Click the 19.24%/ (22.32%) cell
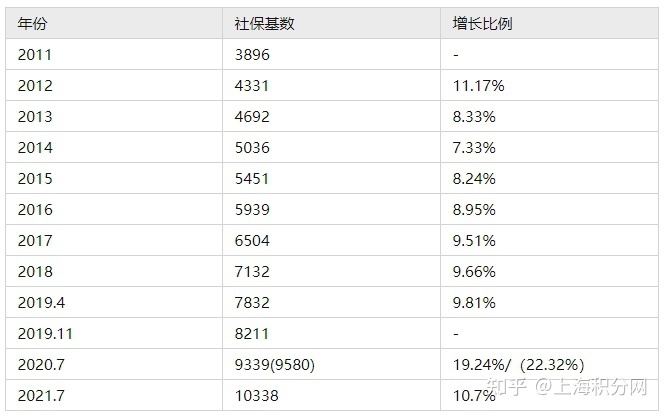The image size is (665, 415). pos(550,364)
